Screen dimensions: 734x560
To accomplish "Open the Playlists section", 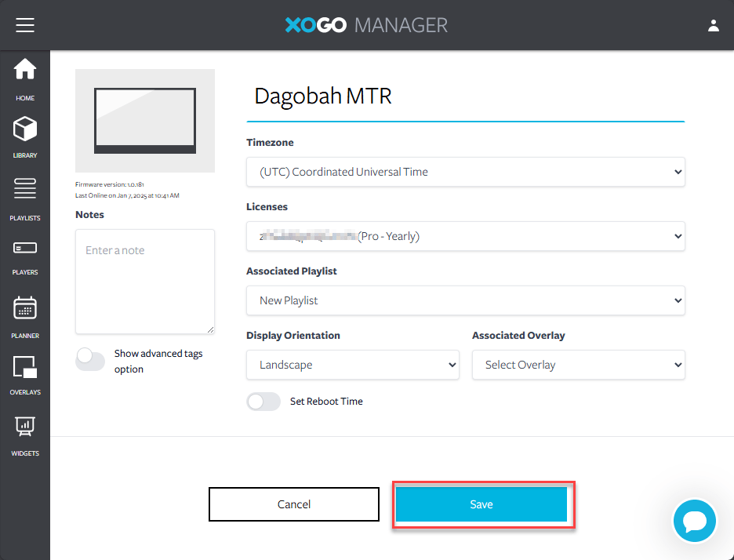I will point(25,198).
